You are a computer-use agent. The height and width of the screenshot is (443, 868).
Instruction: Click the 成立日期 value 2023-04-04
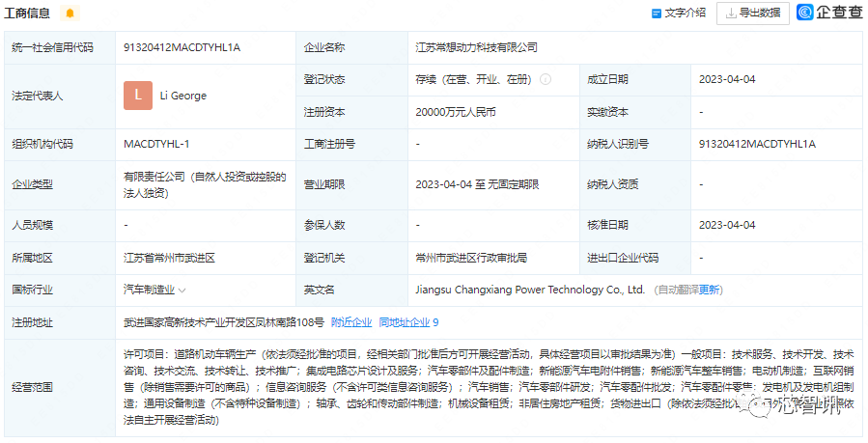click(727, 80)
